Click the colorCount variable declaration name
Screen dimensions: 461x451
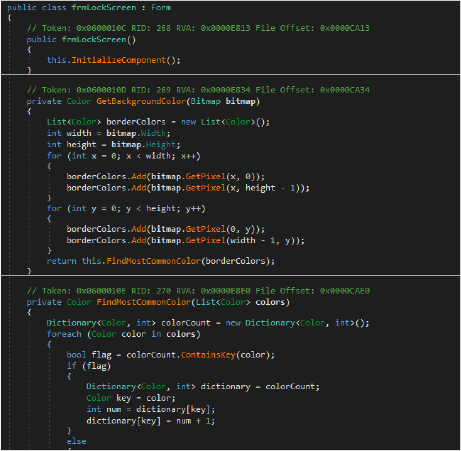[186, 323]
